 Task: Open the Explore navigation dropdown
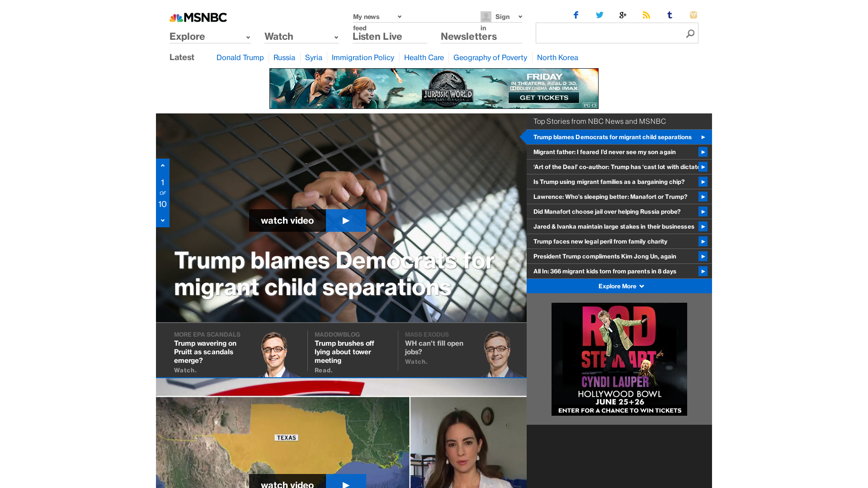pyautogui.click(x=210, y=37)
